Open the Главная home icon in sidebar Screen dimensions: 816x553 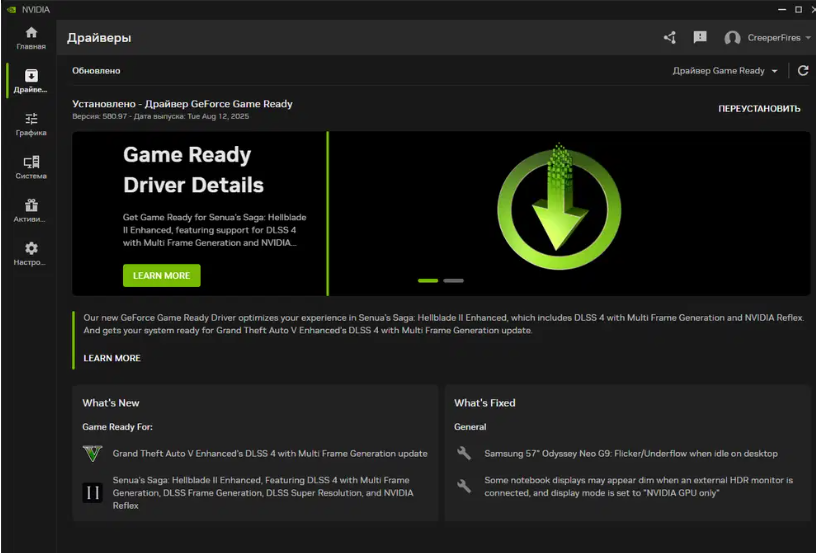pos(31,33)
